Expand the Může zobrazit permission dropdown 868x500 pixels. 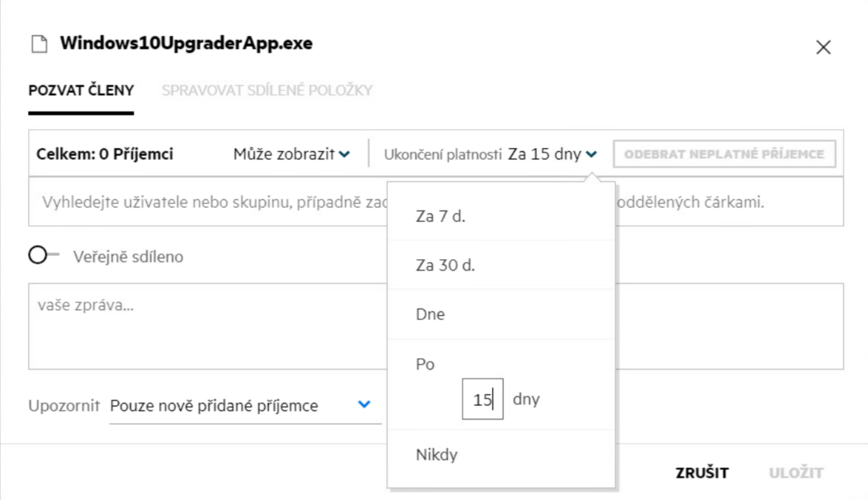pyautogui.click(x=291, y=154)
